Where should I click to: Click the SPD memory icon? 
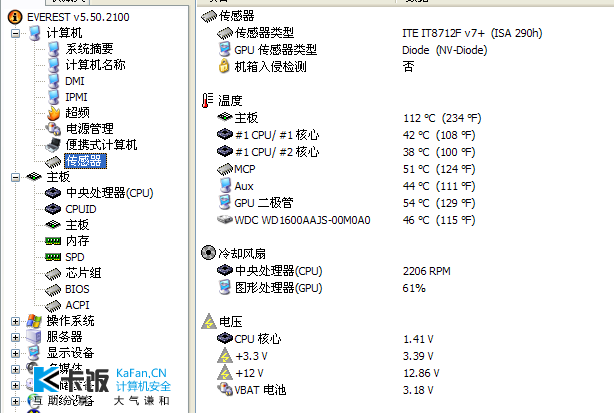click(53, 257)
